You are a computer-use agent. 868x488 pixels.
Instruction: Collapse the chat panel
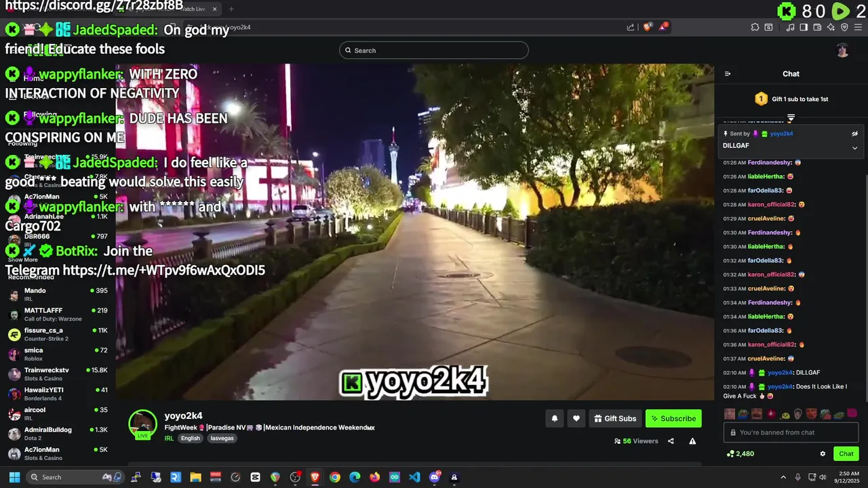(728, 74)
